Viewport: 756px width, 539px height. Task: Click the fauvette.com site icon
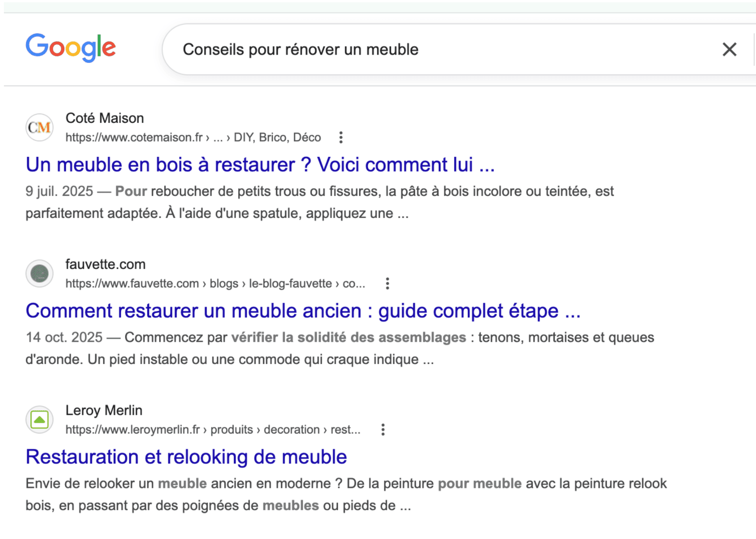(39, 273)
